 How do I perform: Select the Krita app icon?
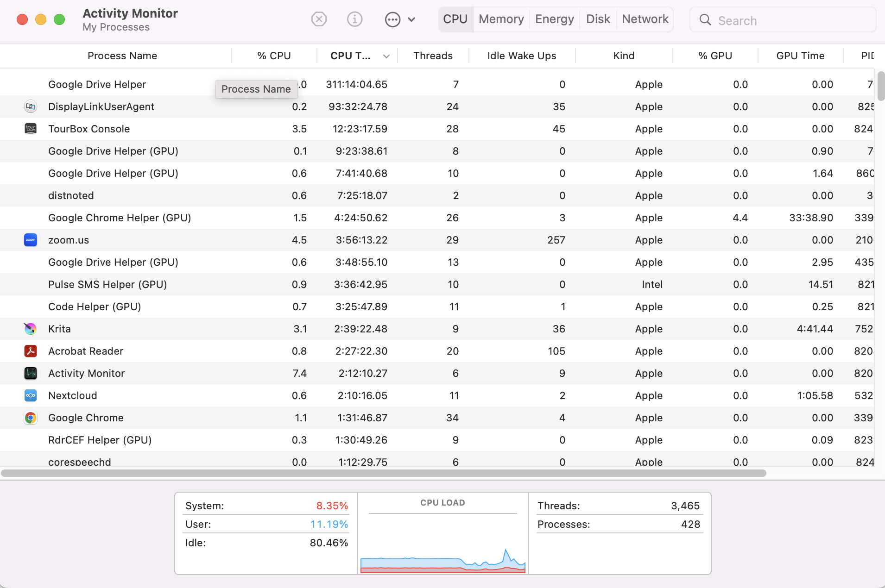click(31, 329)
